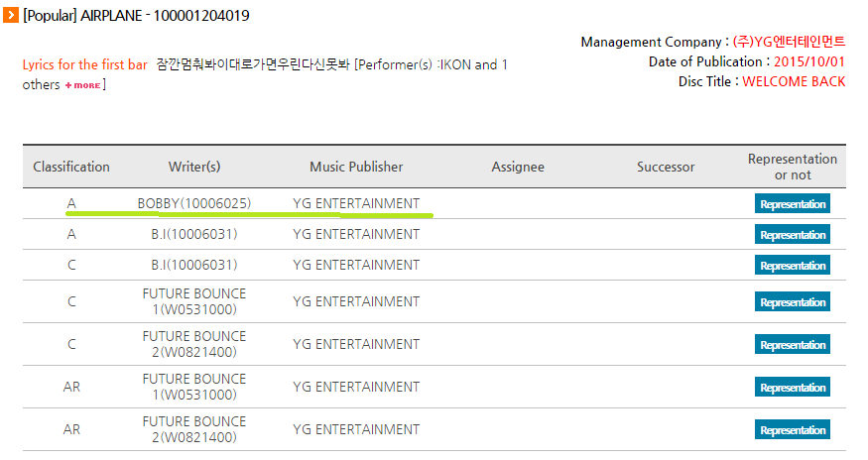
Task: Click the disc title WELCOME BACK
Action: [x=794, y=81]
